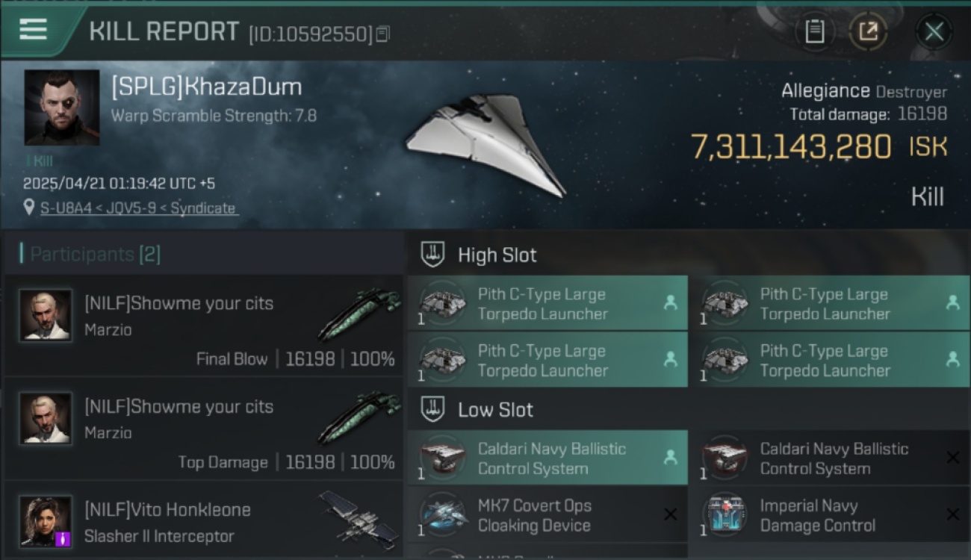Select the Low Slot shield icon
Viewport: 971px width, 560px height.
pyautogui.click(x=433, y=409)
